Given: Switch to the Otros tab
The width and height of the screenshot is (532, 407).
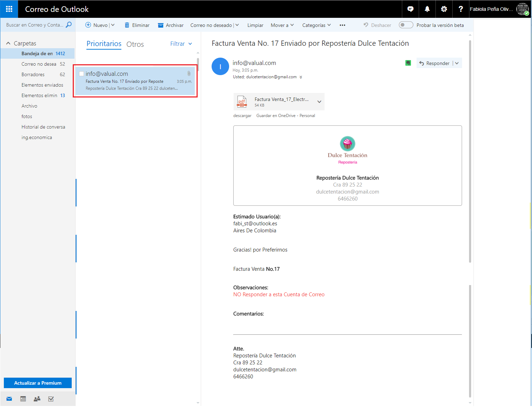Looking at the screenshot, I should pos(135,44).
